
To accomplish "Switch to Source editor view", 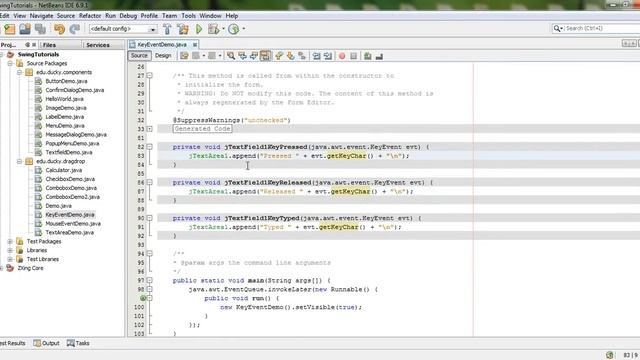I will tap(139, 56).
